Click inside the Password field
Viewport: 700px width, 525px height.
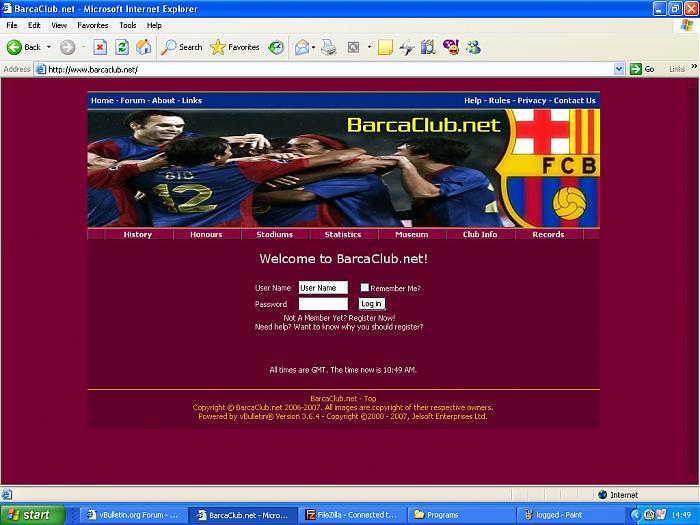pos(323,304)
